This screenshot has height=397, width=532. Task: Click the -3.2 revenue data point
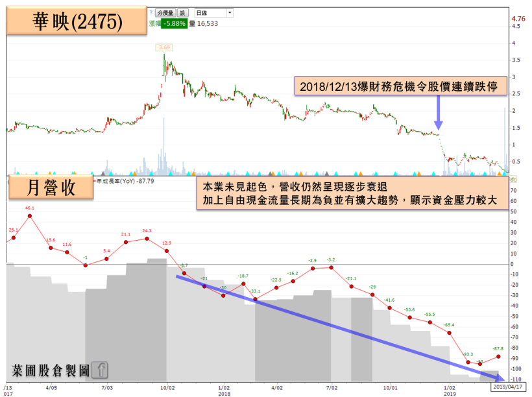pyautogui.click(x=332, y=267)
